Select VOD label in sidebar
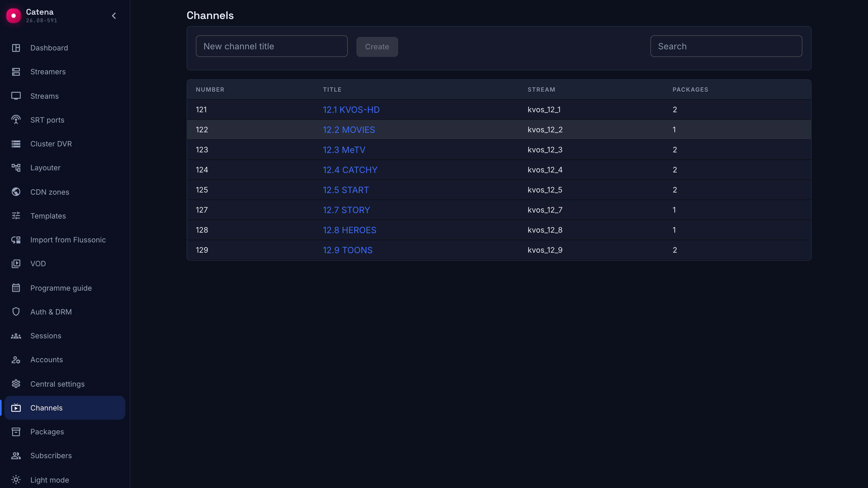 pyautogui.click(x=38, y=264)
